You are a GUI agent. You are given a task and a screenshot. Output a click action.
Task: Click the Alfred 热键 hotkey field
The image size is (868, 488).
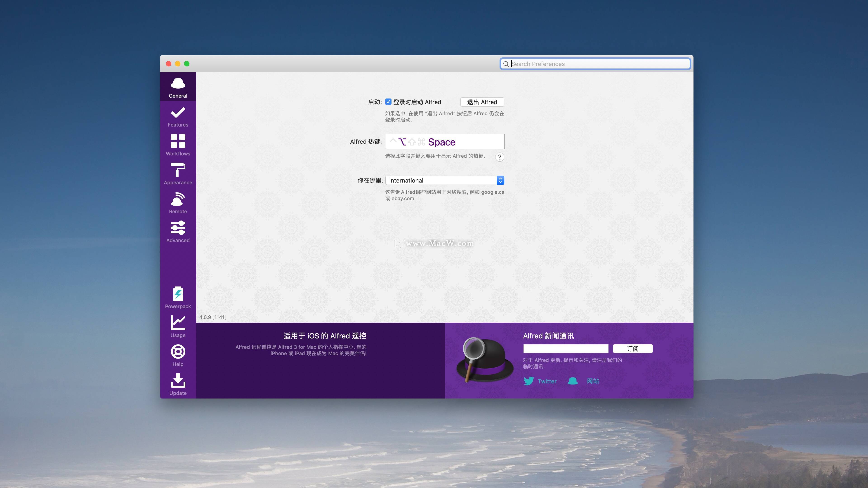click(445, 142)
